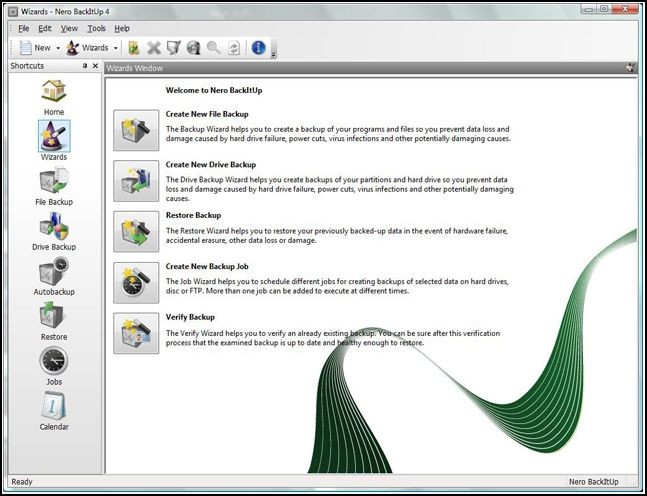The height and width of the screenshot is (496, 647).
Task: Click the delete X toolbar icon
Action: pyautogui.click(x=154, y=48)
